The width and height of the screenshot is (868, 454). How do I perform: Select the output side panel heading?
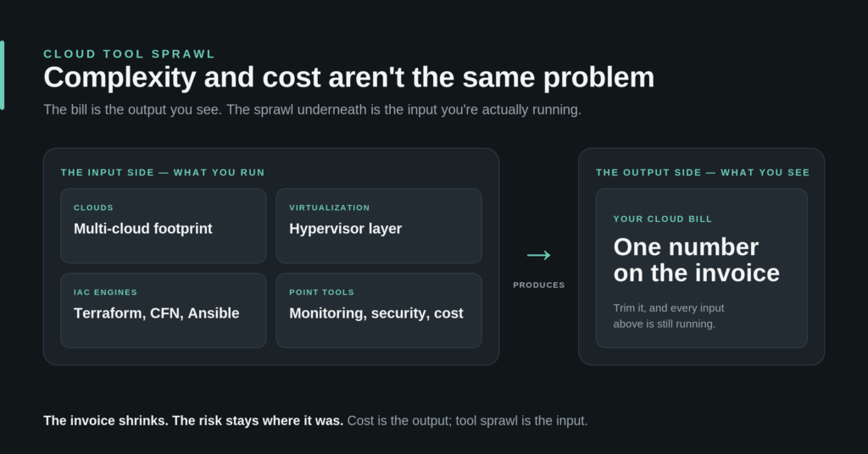pos(703,173)
